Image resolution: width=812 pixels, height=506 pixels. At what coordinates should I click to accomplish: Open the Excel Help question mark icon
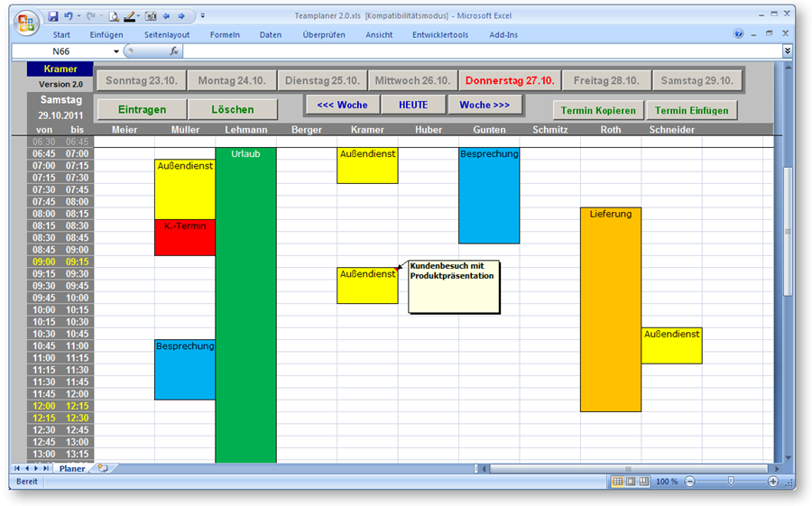[x=738, y=33]
